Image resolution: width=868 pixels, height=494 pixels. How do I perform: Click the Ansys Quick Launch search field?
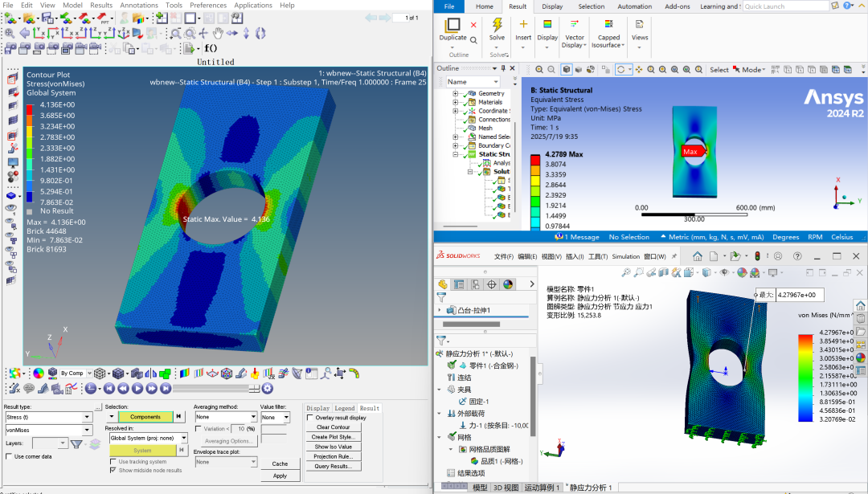pos(785,6)
